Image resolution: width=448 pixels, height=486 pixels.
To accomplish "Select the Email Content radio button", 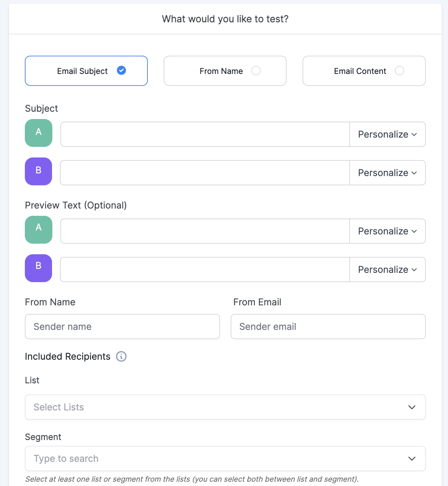I will pos(400,71).
